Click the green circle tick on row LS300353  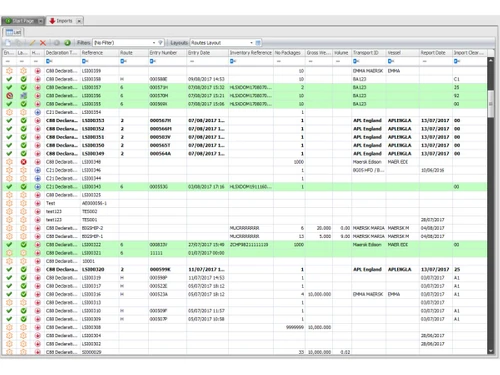(x=23, y=120)
